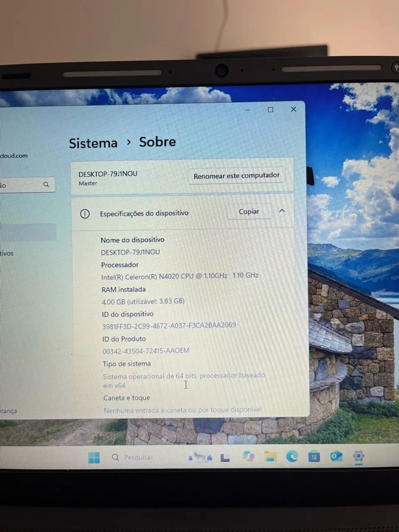Click the Caneta e toque label
The width and height of the screenshot is (399, 532).
[127, 398]
